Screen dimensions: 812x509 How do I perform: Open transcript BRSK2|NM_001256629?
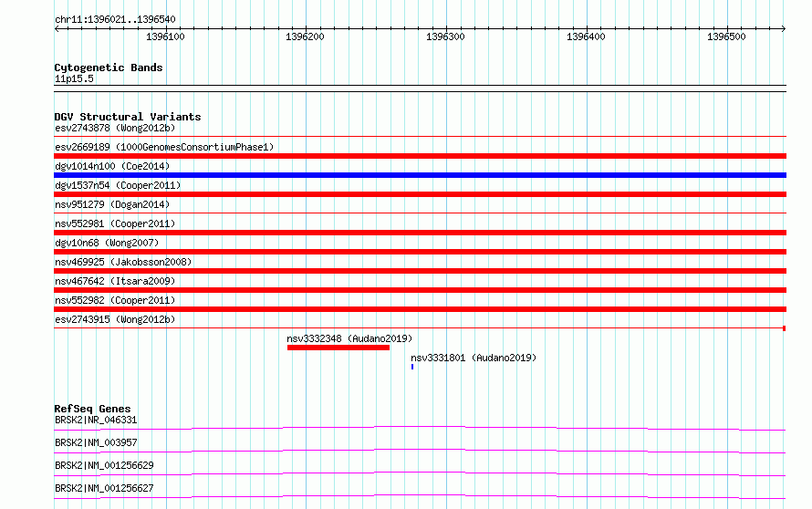coord(104,465)
